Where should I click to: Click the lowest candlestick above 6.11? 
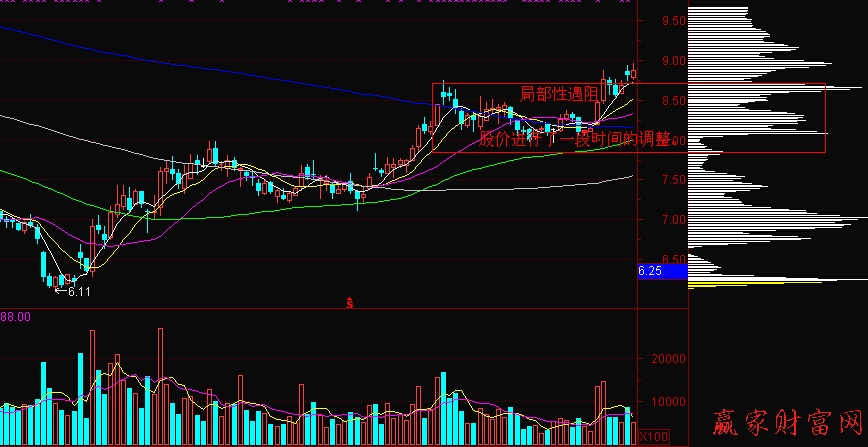(52, 281)
